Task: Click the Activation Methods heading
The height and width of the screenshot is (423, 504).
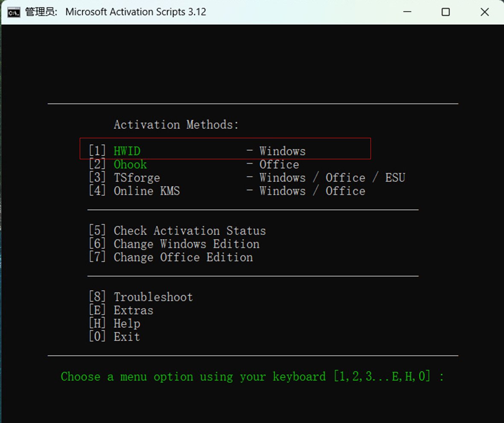Action: (176, 125)
